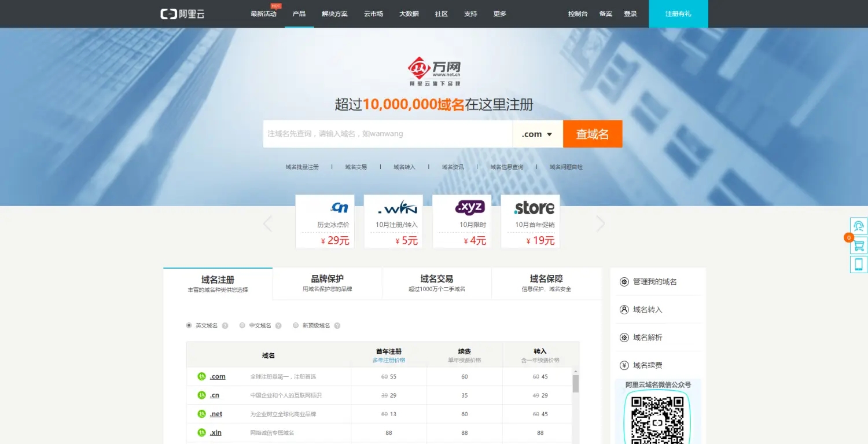Open the .com domain suffix dropdown
The height and width of the screenshot is (444, 868).
pos(538,134)
